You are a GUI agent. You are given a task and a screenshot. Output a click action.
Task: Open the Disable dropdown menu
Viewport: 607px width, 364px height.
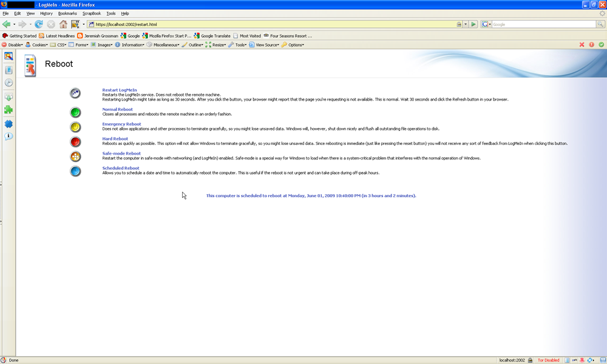coord(12,45)
